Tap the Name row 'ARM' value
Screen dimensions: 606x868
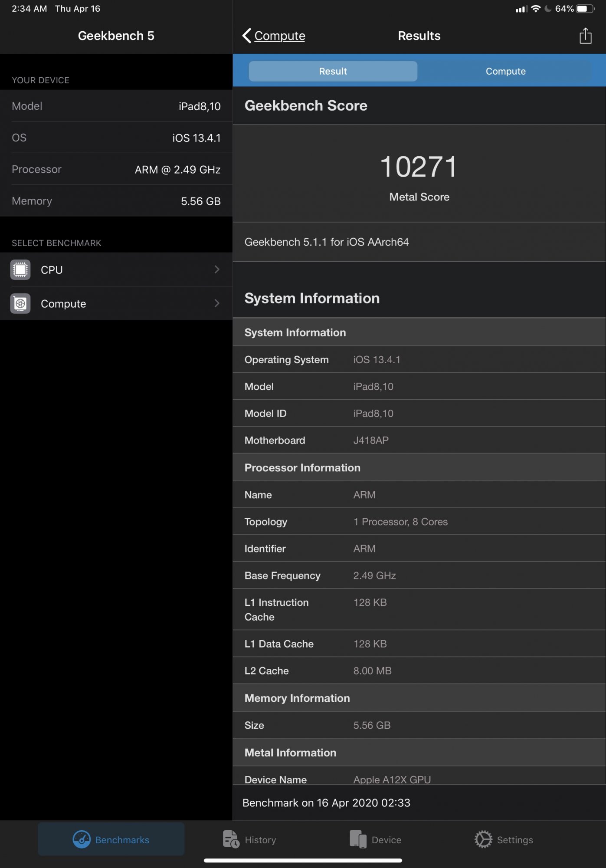[364, 495]
